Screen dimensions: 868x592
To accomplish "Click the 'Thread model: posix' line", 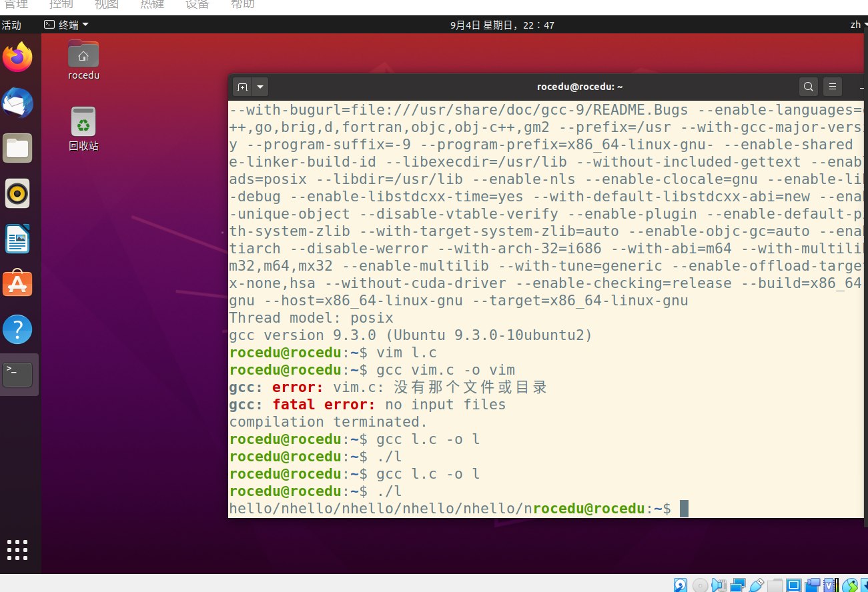I will pos(312,318).
